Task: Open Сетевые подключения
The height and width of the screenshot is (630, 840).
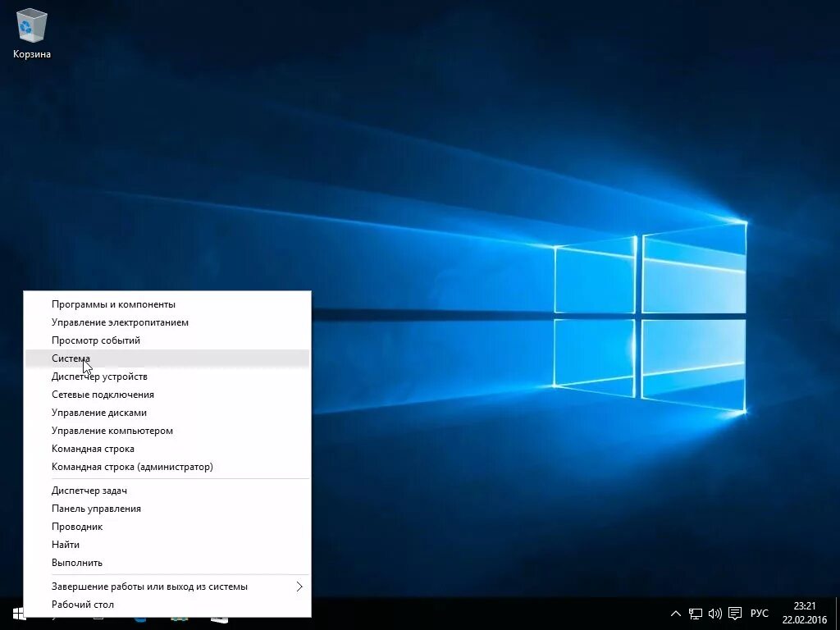Action: pos(167,395)
